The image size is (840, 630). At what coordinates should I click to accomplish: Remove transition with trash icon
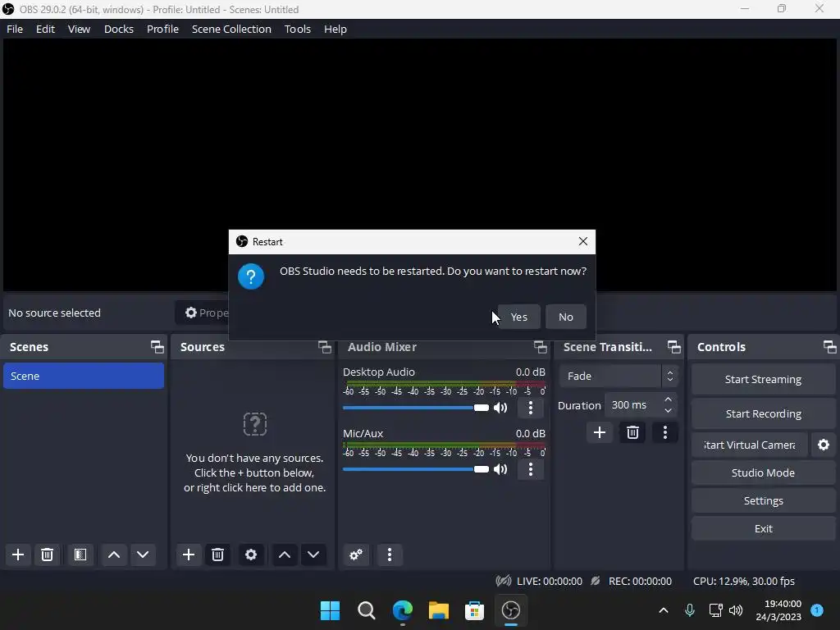632,432
